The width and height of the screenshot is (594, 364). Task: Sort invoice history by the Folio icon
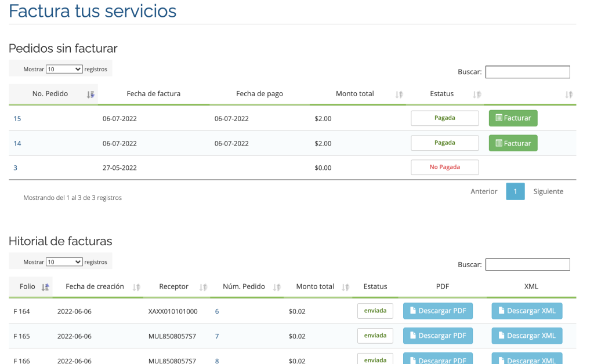pos(45,287)
